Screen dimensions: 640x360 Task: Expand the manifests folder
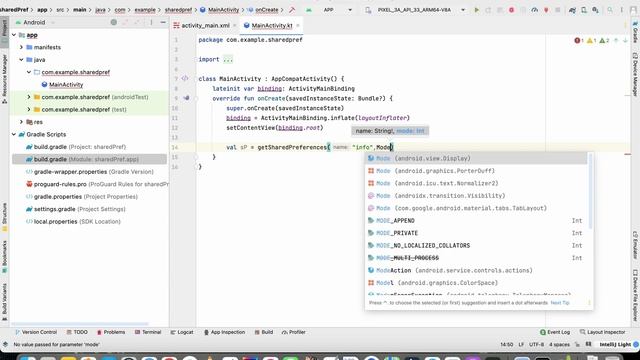(21, 47)
